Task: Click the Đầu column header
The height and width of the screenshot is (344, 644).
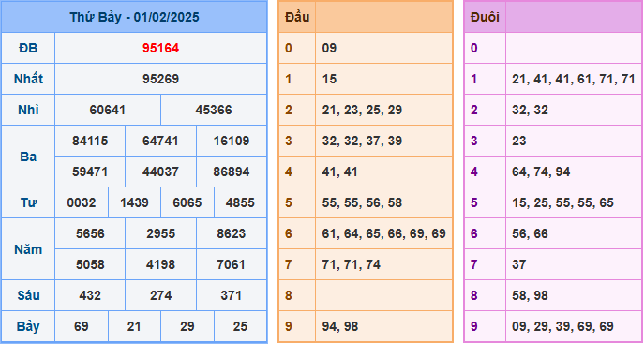Action: [297, 17]
